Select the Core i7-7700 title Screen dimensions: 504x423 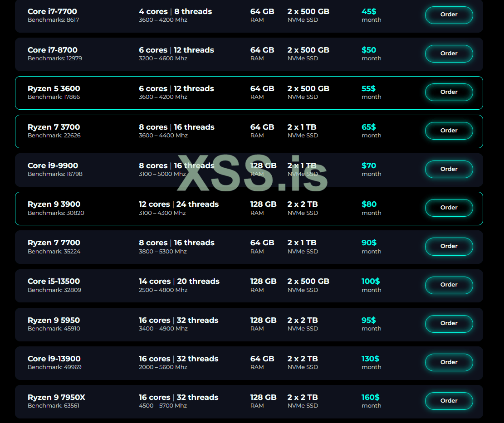[52, 12]
